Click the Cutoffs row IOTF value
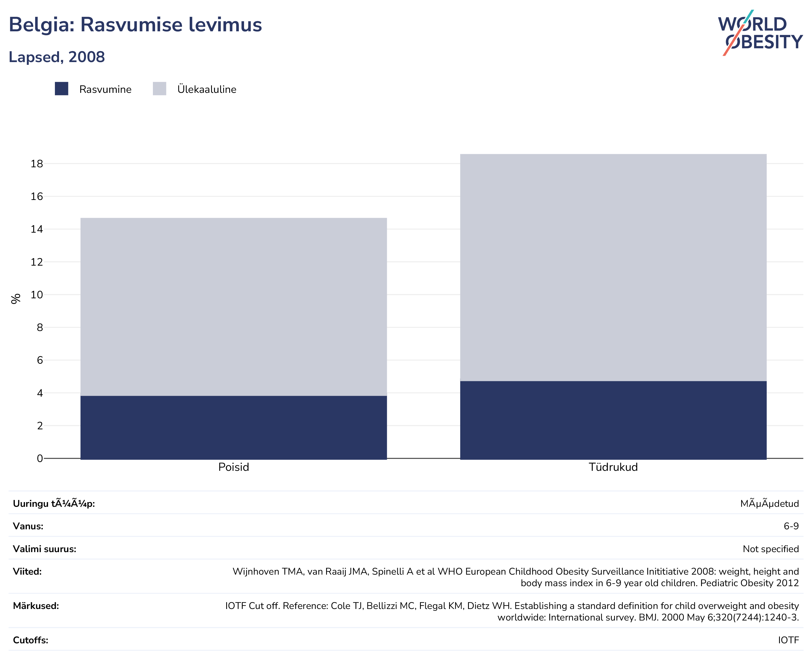The image size is (812, 665). point(789,641)
